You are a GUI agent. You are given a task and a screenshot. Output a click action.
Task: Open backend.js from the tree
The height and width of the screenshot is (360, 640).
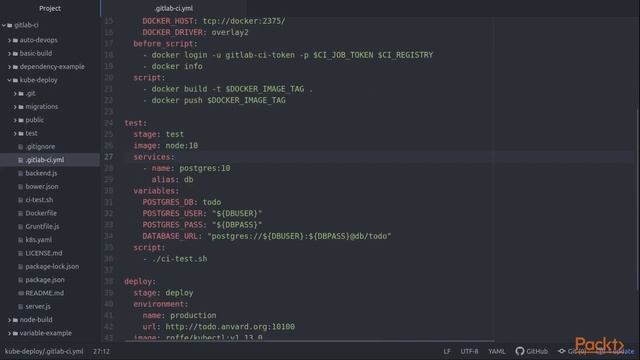pos(41,173)
